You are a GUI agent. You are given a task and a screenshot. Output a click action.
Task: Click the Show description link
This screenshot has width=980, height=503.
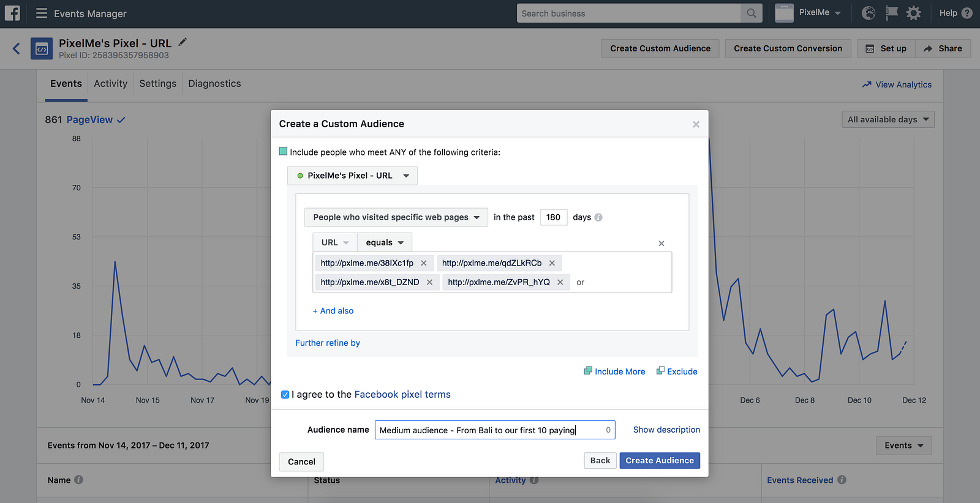tap(666, 430)
